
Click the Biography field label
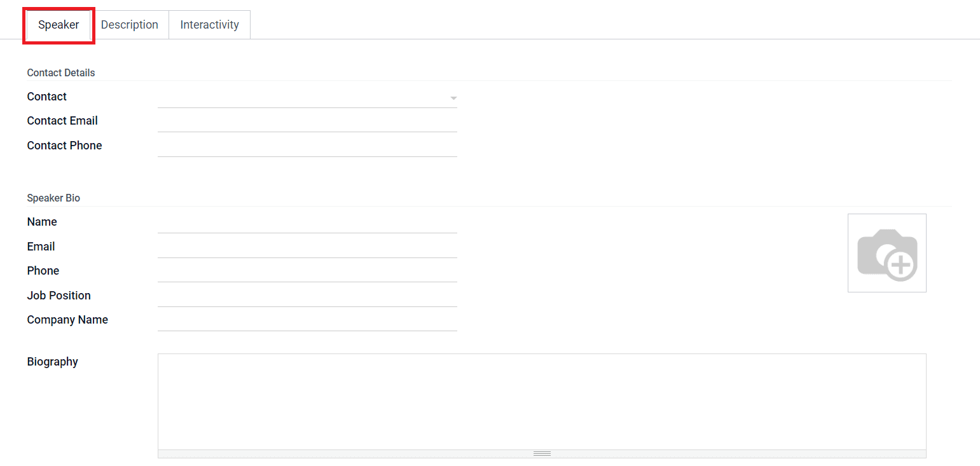[x=52, y=361]
